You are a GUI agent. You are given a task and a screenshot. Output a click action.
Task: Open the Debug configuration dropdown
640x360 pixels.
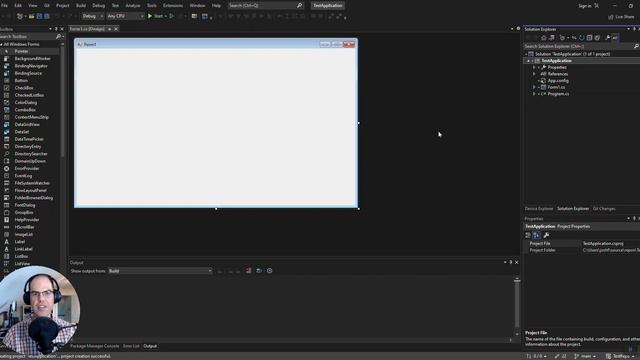pyautogui.click(x=92, y=16)
